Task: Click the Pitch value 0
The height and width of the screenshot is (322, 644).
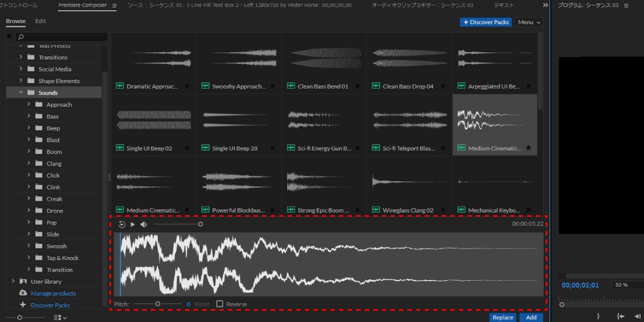Action: pyautogui.click(x=188, y=304)
